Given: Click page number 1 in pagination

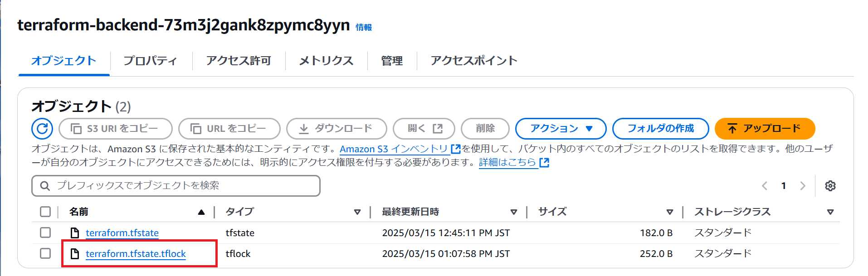Looking at the screenshot, I should [784, 186].
